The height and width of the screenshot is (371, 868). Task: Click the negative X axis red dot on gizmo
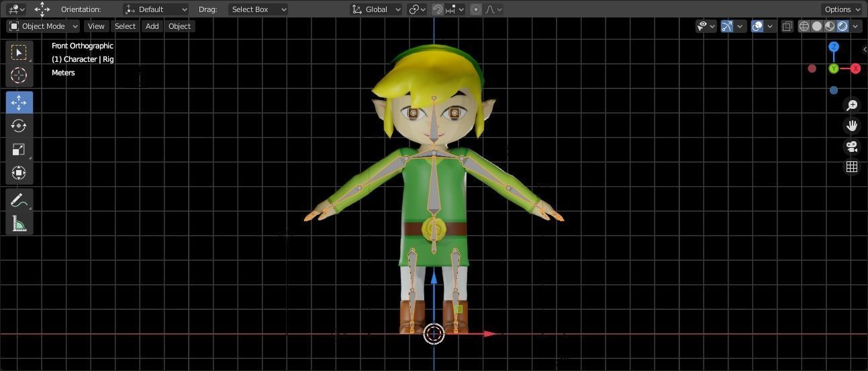tap(812, 69)
